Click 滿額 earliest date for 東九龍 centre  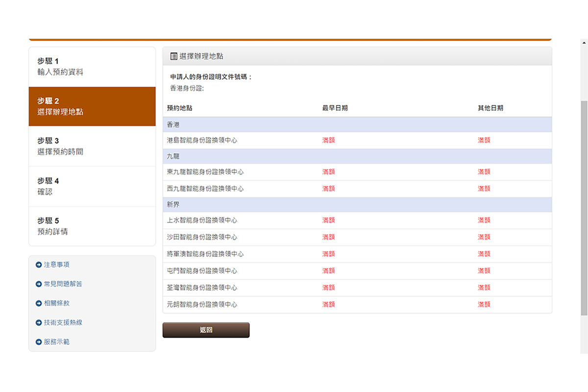328,172
